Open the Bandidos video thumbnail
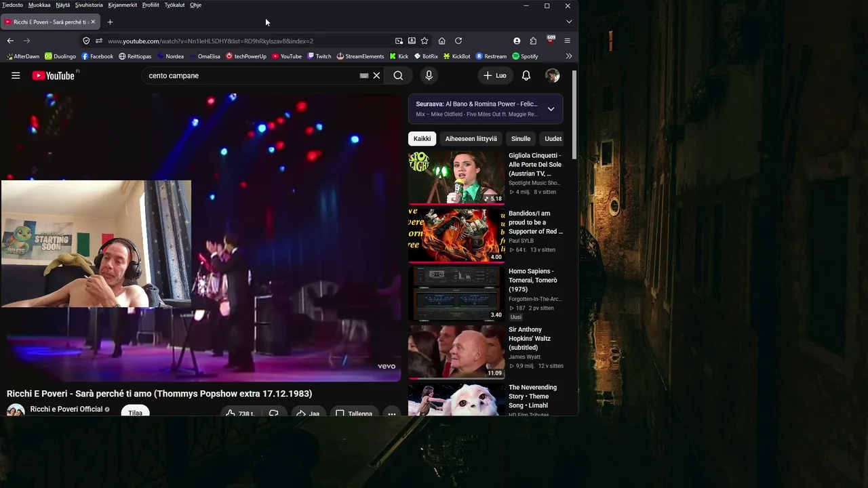Screen dimensions: 868x488 [x=456, y=235]
